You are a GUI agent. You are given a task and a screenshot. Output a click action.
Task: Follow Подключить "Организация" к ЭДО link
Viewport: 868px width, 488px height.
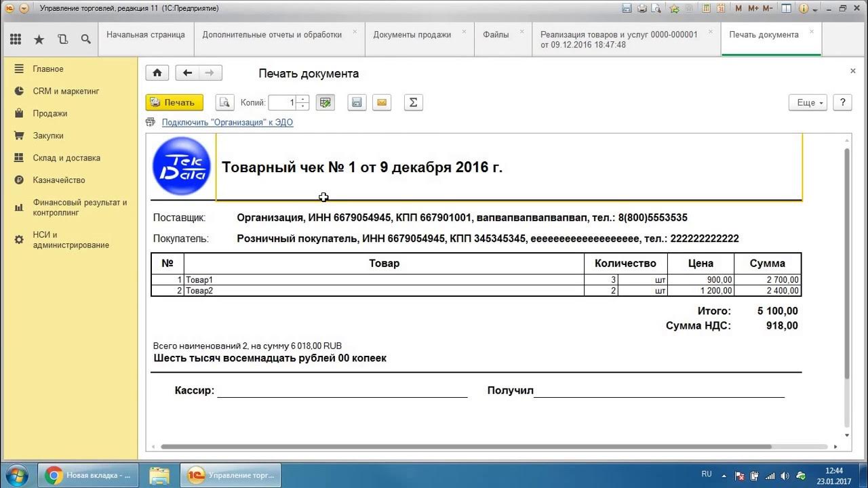click(227, 123)
